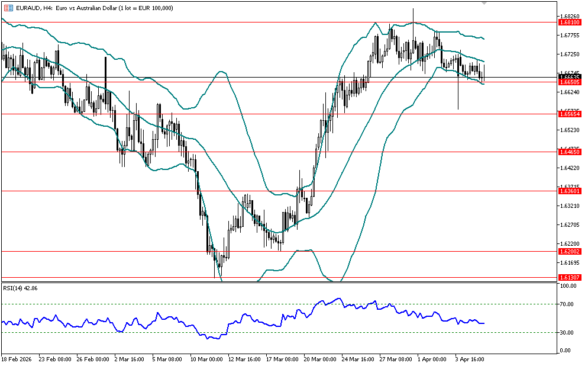Click the 1.68260 price scale value
Image resolution: width=588 pixels, height=366 pixels.
pos(569,16)
